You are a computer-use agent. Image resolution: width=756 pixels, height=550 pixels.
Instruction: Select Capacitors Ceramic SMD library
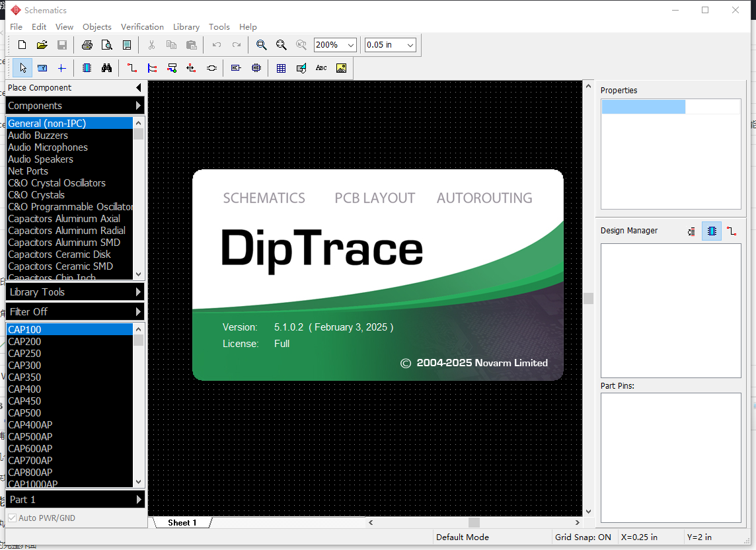coord(70,266)
